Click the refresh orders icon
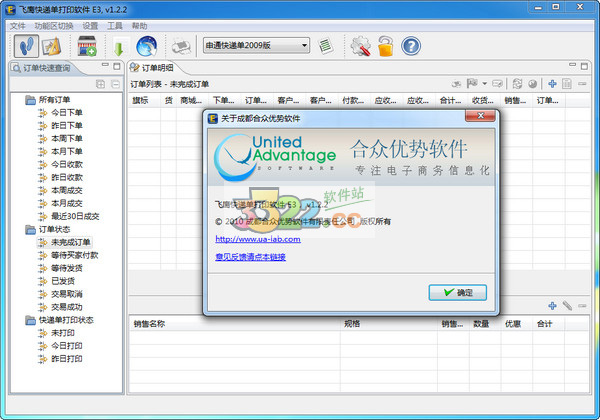The height and width of the screenshot is (420, 600). (517, 84)
